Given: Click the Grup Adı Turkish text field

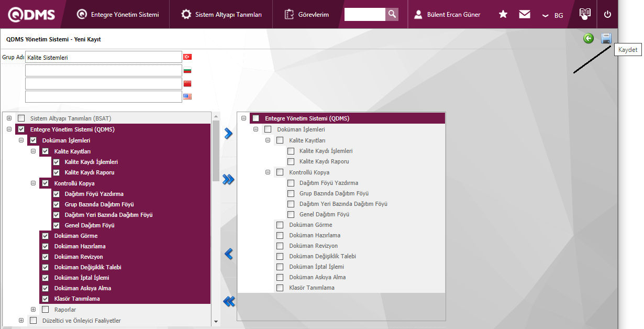Looking at the screenshot, I should [103, 57].
